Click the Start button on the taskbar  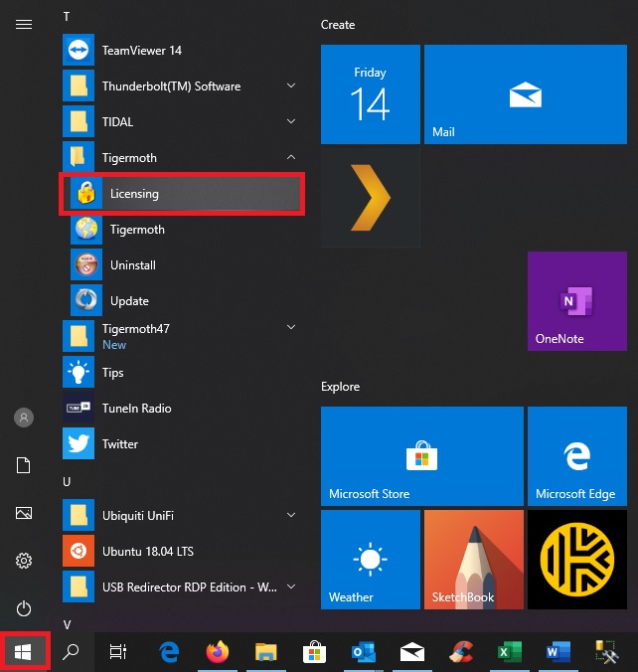[x=23, y=652]
